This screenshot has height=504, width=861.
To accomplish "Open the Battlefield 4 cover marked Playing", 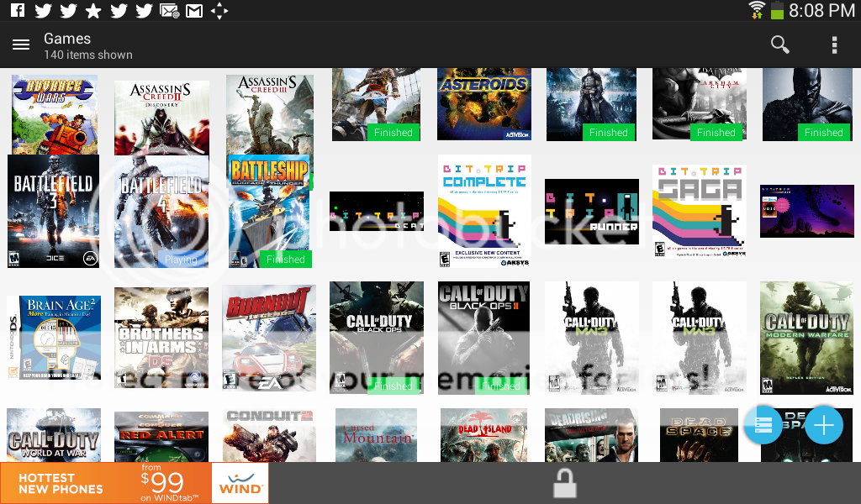I will [161, 212].
